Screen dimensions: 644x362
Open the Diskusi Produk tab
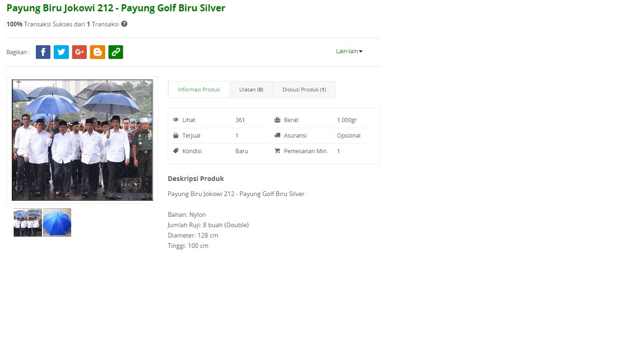[x=304, y=90]
